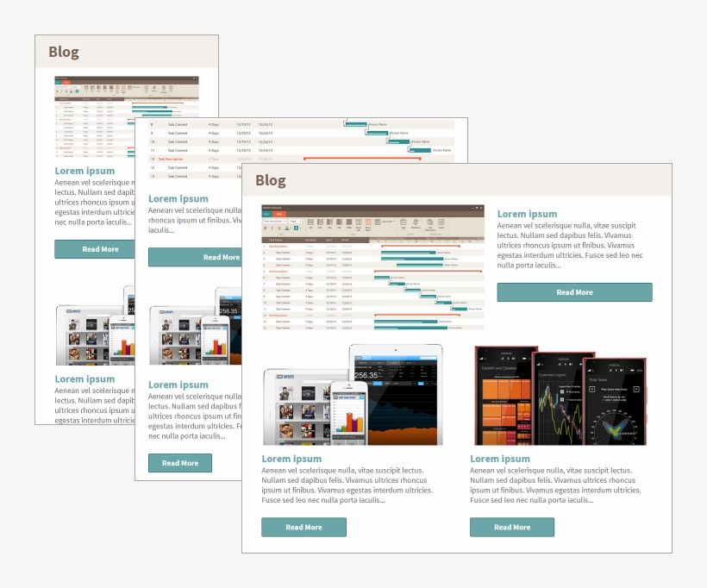Open the devices image in the middle window
707x588 pixels.
click(x=195, y=326)
